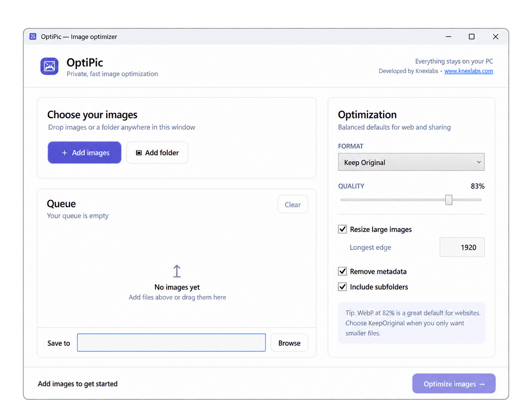Click the 'Your queue is empty' text
532x418 pixels.
pos(78,216)
